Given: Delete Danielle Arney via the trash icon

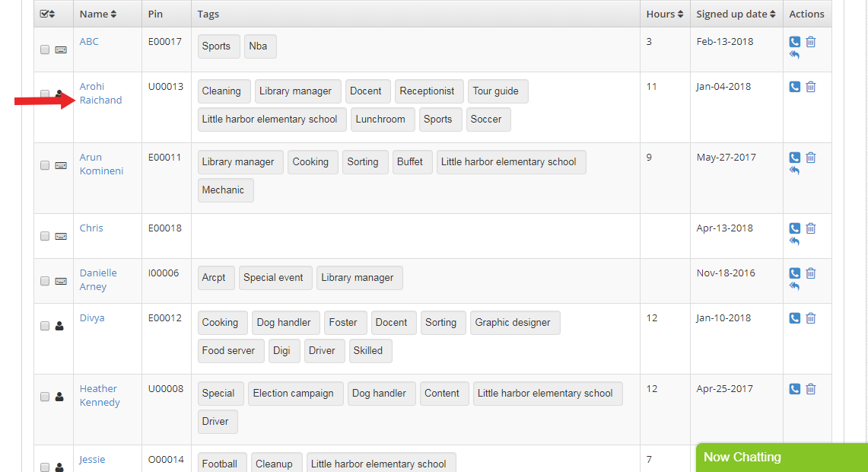Looking at the screenshot, I should [811, 273].
